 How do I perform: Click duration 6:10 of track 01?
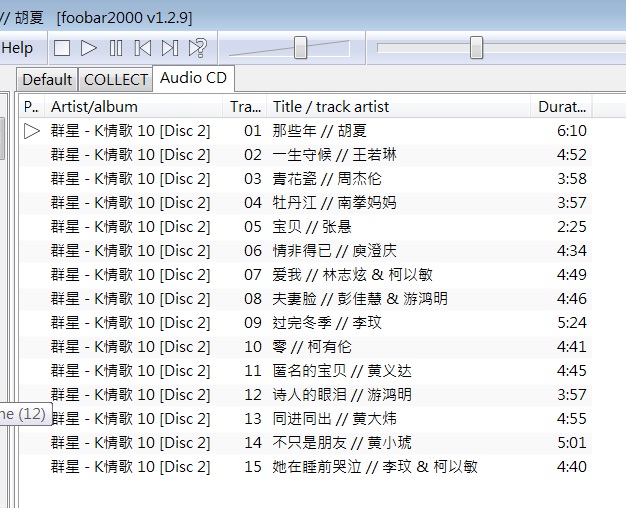pyautogui.click(x=572, y=131)
